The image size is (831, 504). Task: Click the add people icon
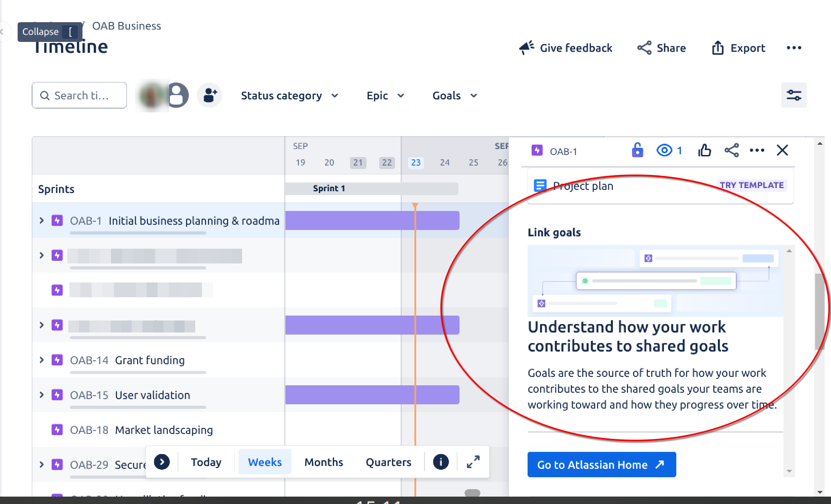210,95
